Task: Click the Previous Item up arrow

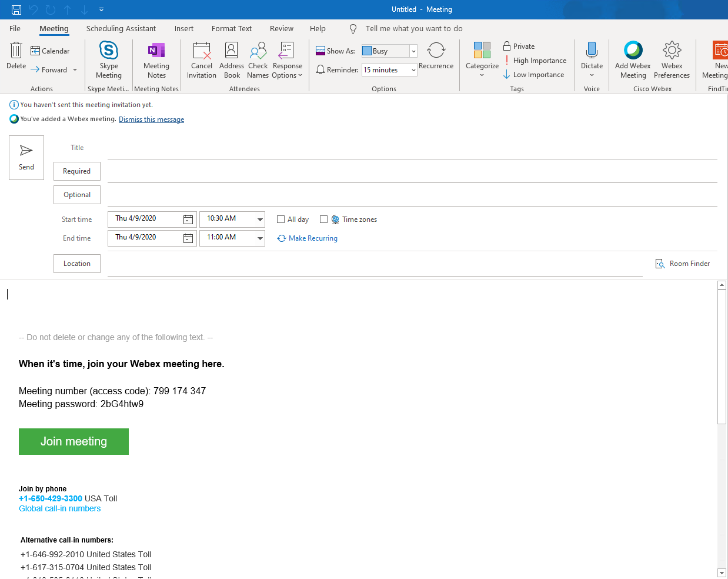Action: pos(68,9)
